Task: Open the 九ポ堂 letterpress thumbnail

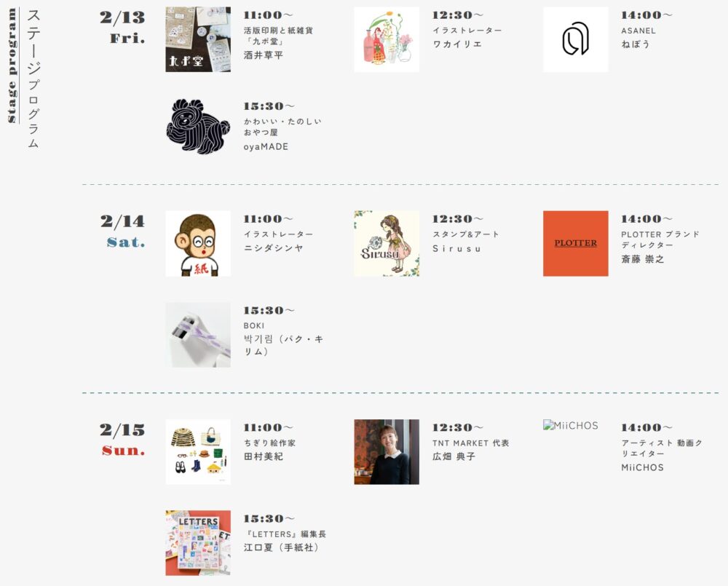Action: [198, 39]
